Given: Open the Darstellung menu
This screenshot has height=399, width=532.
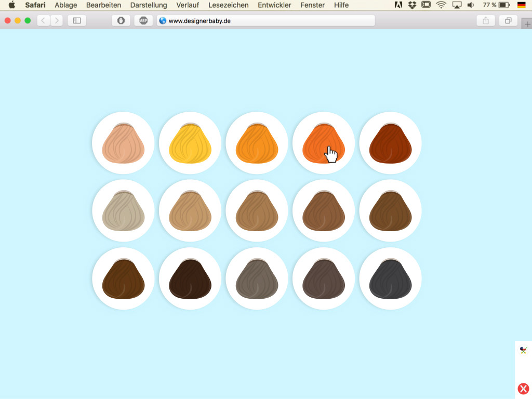Looking at the screenshot, I should click(x=149, y=5).
